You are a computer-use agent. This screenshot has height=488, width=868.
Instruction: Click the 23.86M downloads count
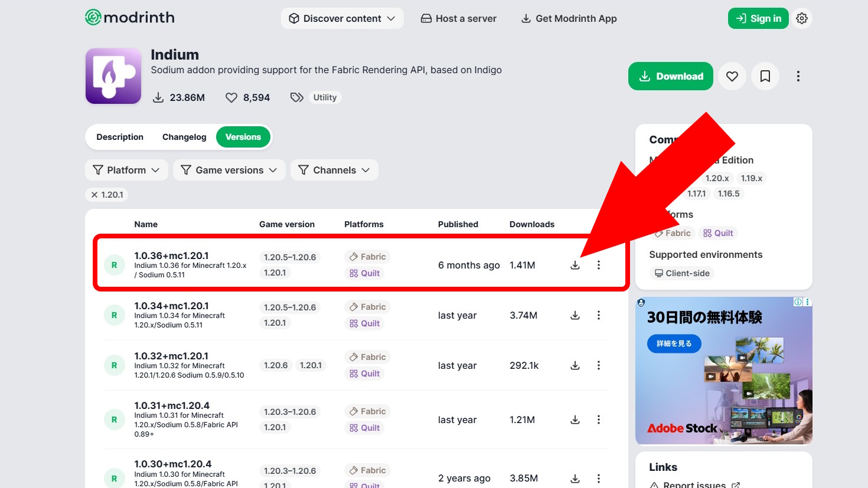point(178,97)
